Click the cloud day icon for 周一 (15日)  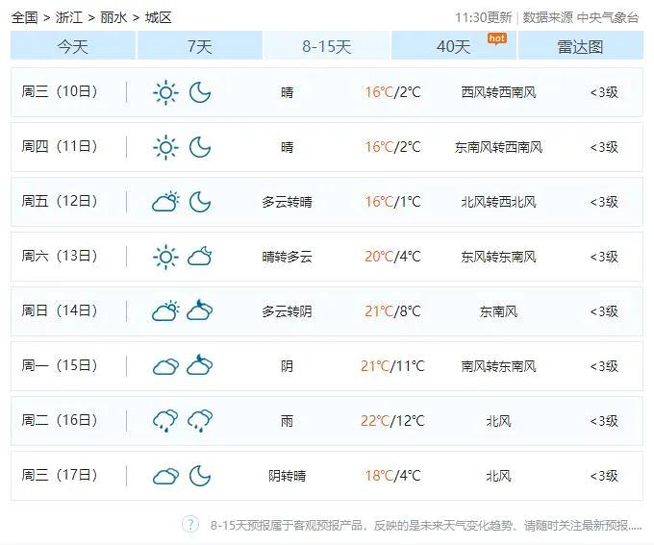pyautogui.click(x=165, y=366)
